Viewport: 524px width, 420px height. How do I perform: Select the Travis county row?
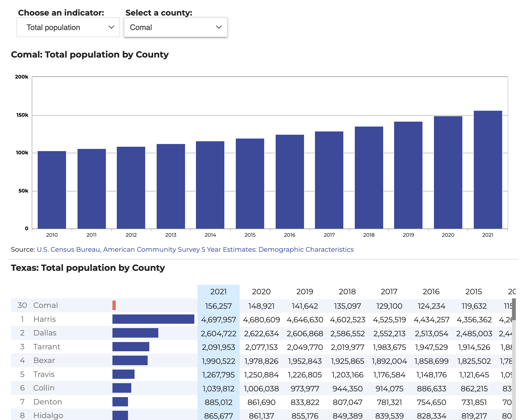click(44, 374)
